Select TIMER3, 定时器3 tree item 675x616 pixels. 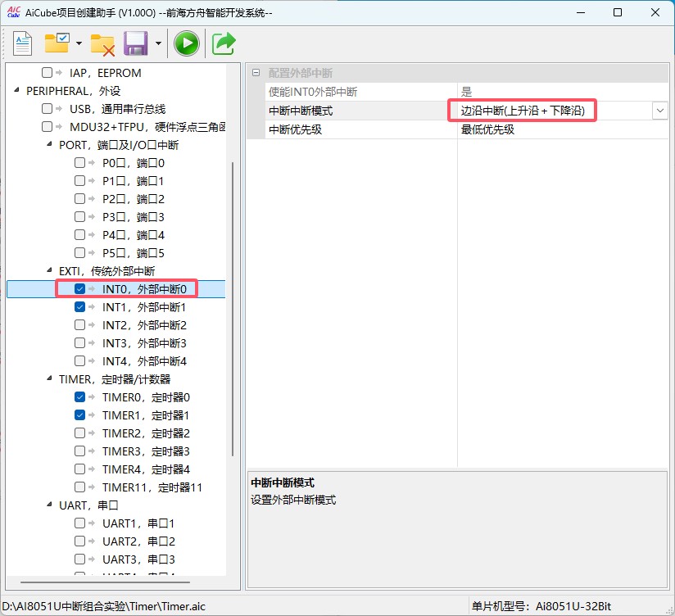click(x=146, y=451)
